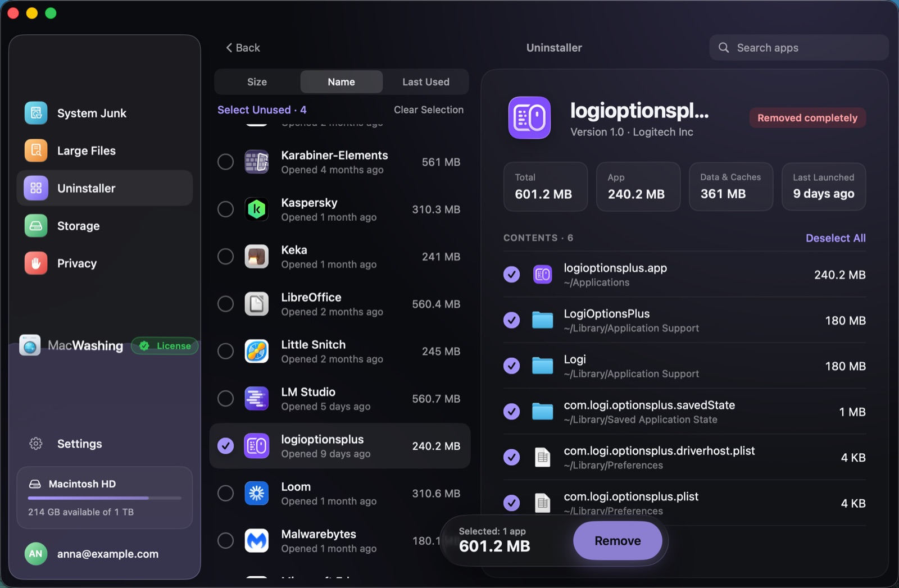The image size is (899, 588).
Task: Tick the Karabiner-Elements selection circle
Action: coord(225,162)
